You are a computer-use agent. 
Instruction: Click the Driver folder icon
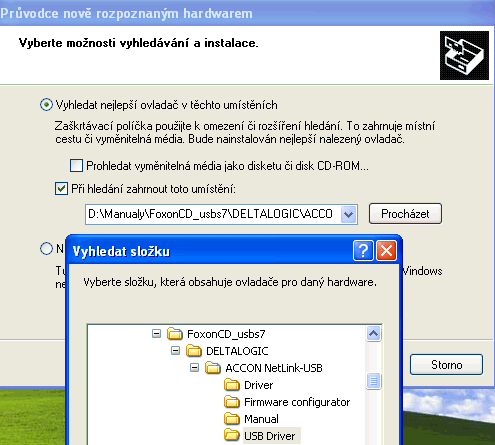point(232,385)
